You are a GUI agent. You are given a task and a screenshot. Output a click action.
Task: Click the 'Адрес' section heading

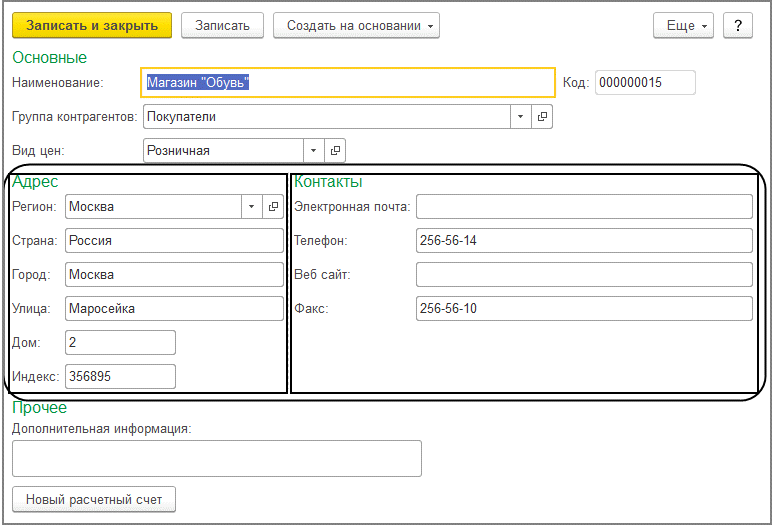click(35, 182)
